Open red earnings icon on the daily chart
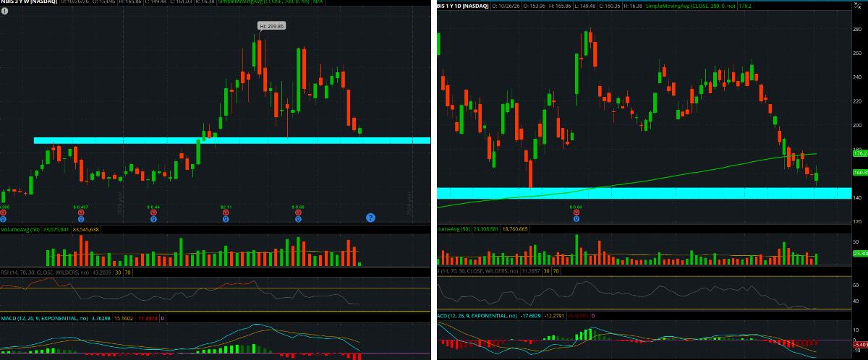This screenshot has height=360, width=868. (576, 213)
